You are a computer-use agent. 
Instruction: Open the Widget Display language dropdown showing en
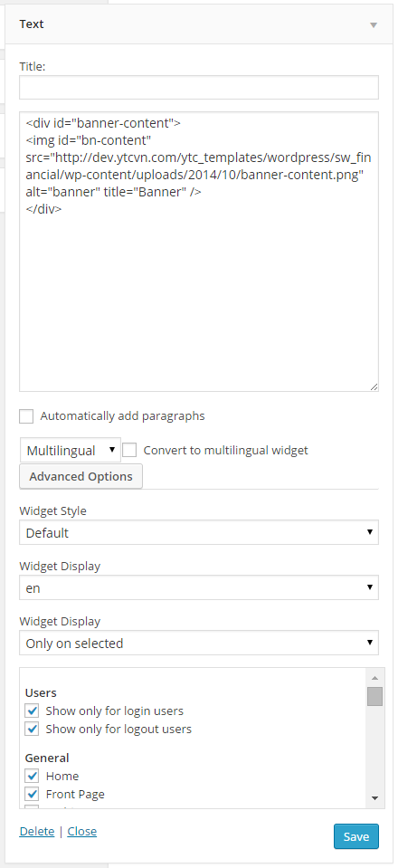[x=199, y=588]
